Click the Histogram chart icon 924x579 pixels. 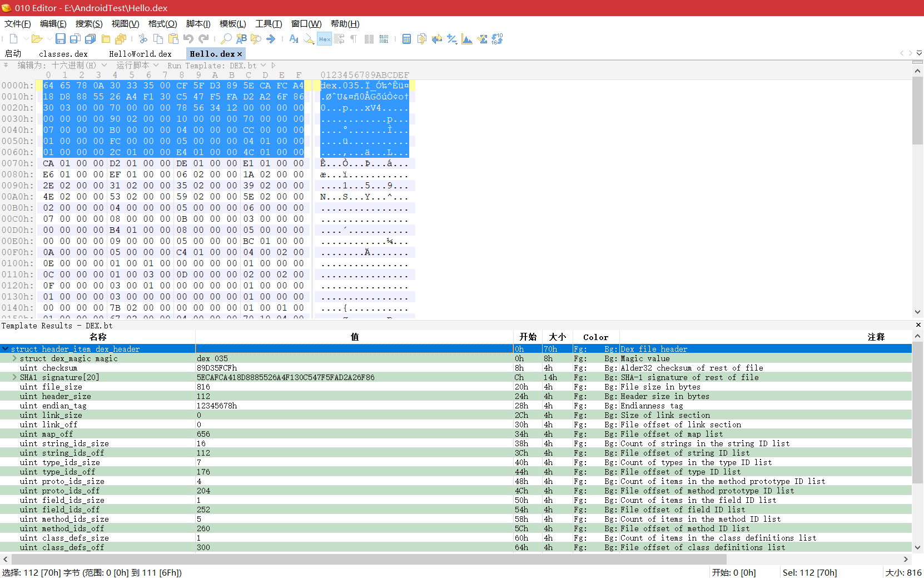pos(467,39)
